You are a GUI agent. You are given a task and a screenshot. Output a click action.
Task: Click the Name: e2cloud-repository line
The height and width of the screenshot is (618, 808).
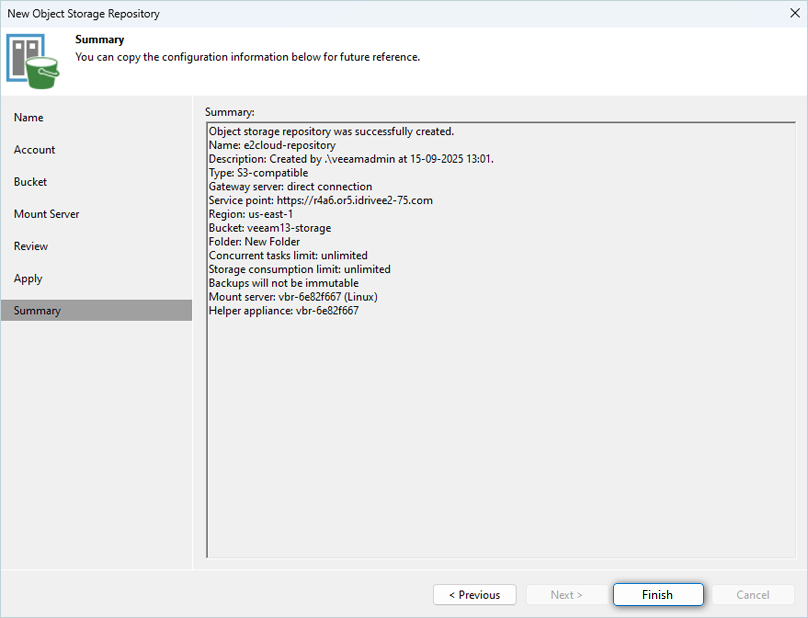tap(272, 145)
